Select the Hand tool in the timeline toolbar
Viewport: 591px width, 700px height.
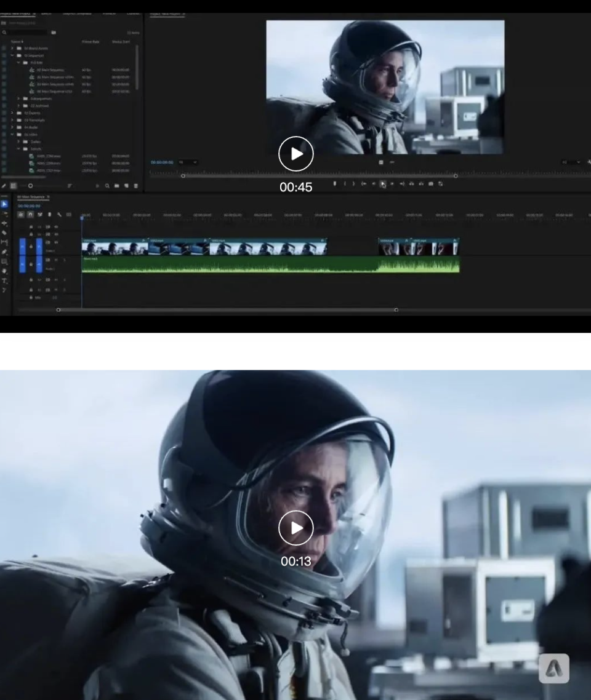click(x=4, y=271)
